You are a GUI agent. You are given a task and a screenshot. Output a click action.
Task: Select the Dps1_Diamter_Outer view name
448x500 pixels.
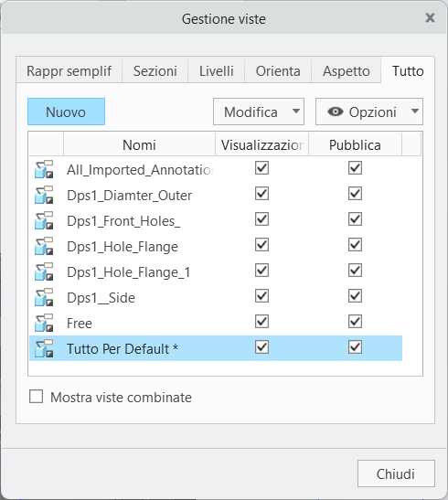point(129,196)
